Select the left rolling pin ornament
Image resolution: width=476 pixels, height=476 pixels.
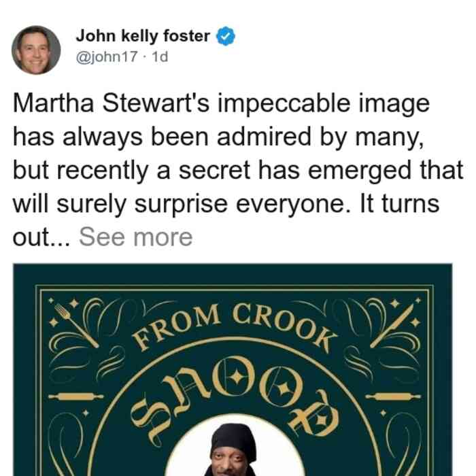point(76,396)
